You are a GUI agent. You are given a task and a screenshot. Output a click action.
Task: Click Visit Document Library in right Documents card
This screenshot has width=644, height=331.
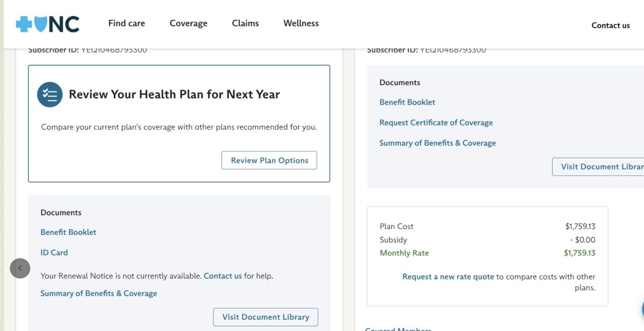pyautogui.click(x=598, y=166)
